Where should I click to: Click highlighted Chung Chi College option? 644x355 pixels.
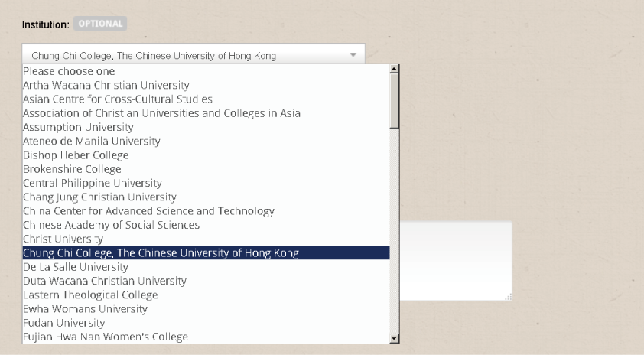[206, 252]
